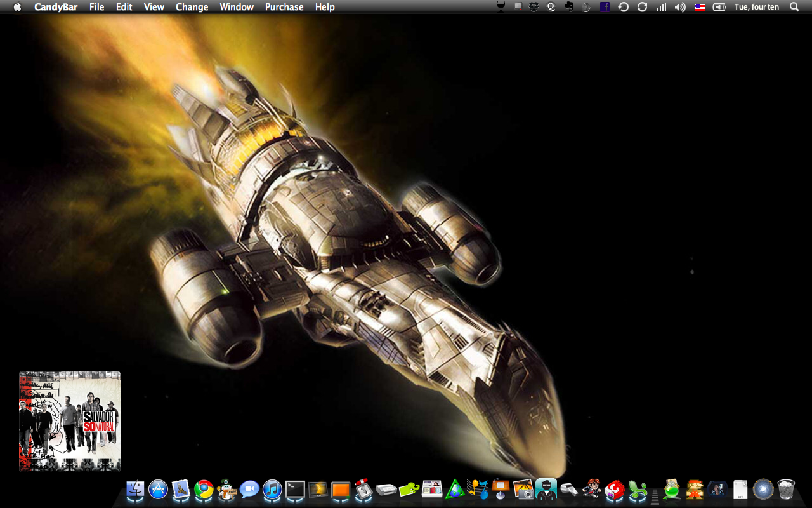Image resolution: width=812 pixels, height=508 pixels.
Task: Open the CandyBar application menu
Action: pos(56,7)
